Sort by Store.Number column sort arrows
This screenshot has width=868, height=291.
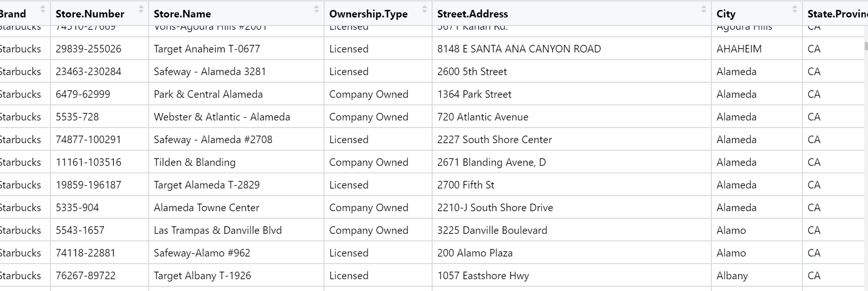click(141, 9)
